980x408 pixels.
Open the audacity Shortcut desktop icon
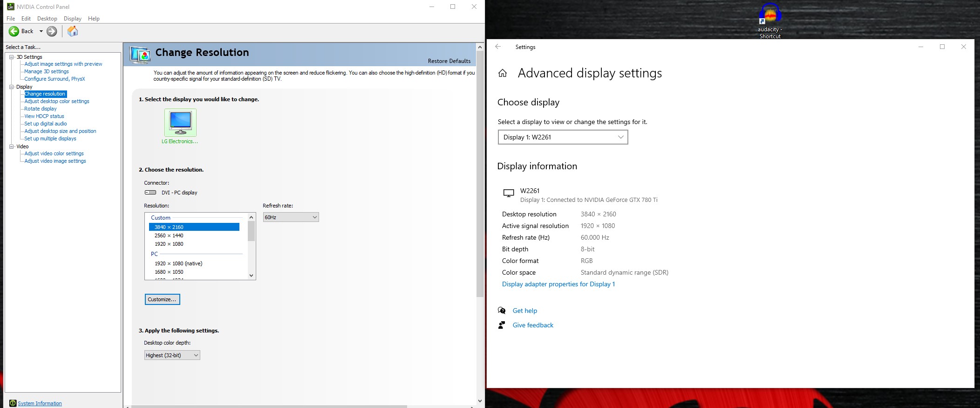770,21
